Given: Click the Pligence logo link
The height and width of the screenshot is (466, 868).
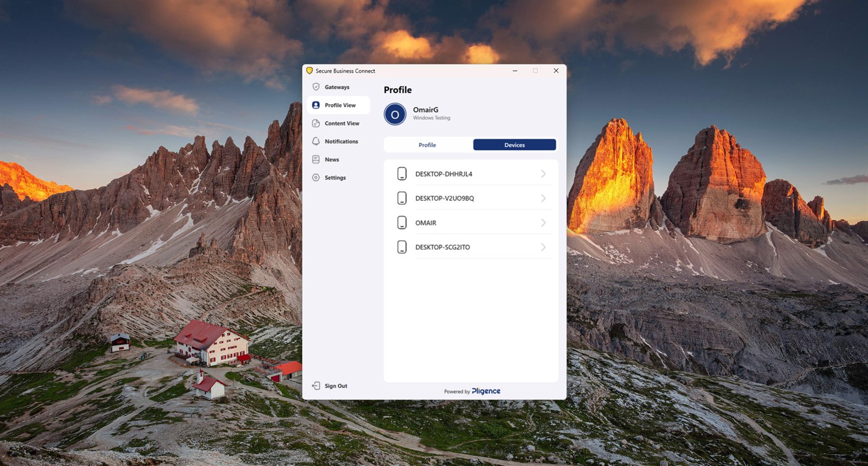Looking at the screenshot, I should tap(486, 391).
